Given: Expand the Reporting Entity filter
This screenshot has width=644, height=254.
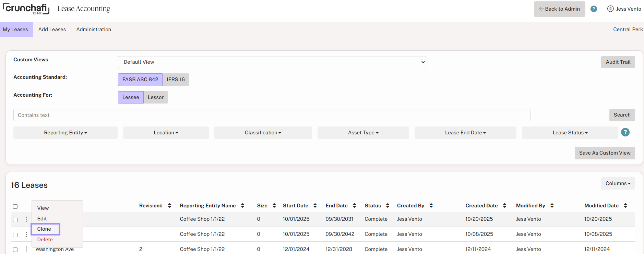Looking at the screenshot, I should 65,133.
